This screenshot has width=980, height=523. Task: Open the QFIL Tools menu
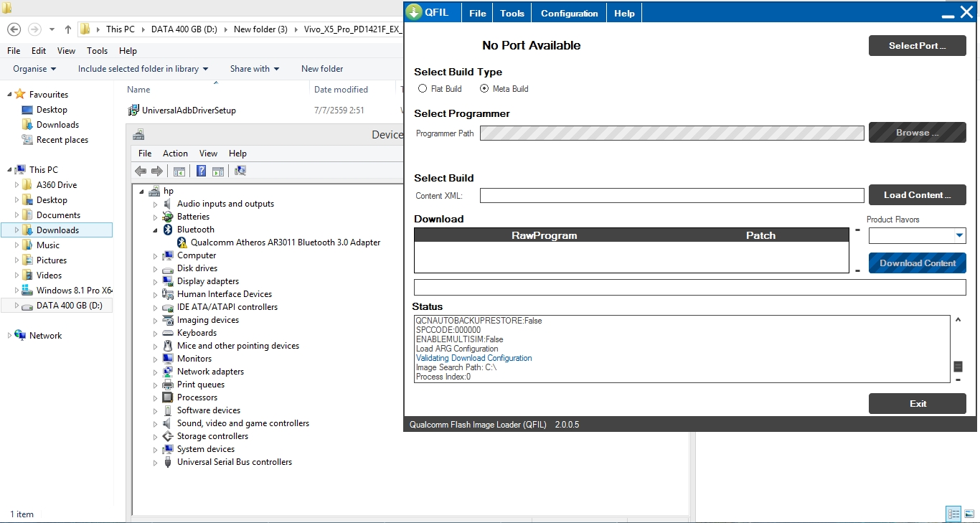512,13
